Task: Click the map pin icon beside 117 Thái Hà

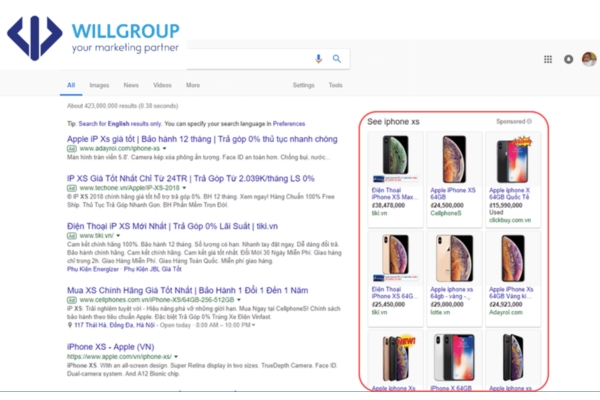Action: (x=70, y=325)
